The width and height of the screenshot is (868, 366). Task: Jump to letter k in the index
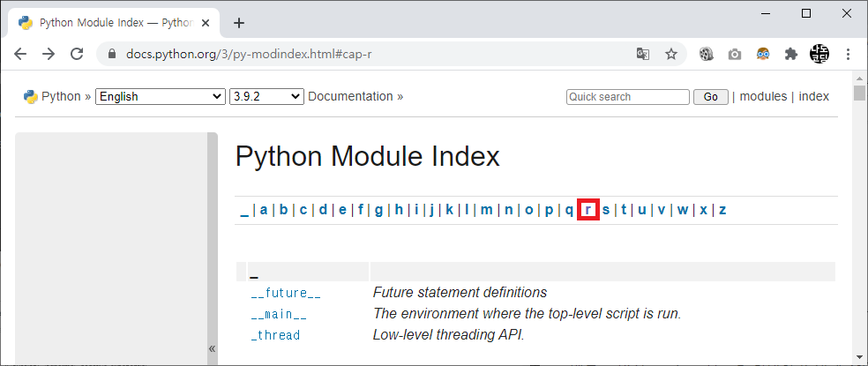(450, 210)
